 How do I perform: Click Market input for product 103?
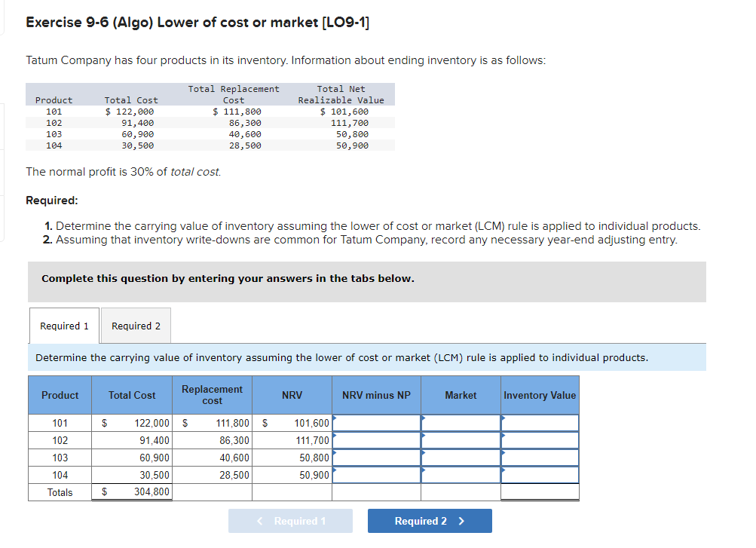click(x=460, y=458)
